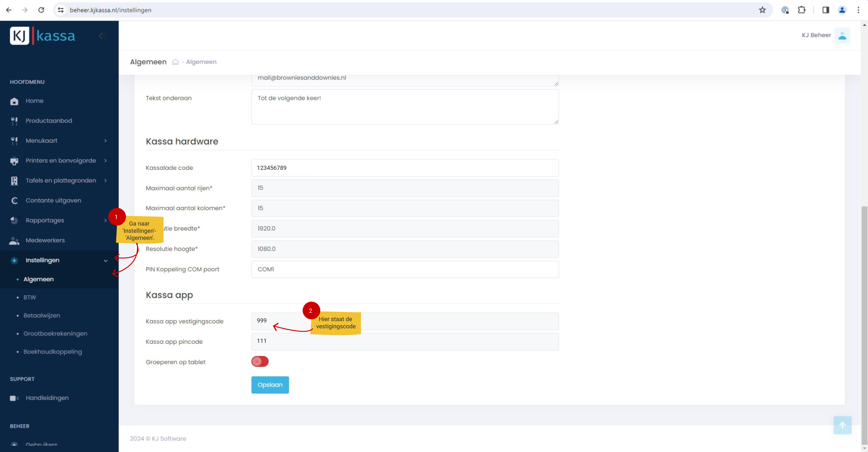
Task: Expand the Rapportages submenu
Action: tap(106, 220)
